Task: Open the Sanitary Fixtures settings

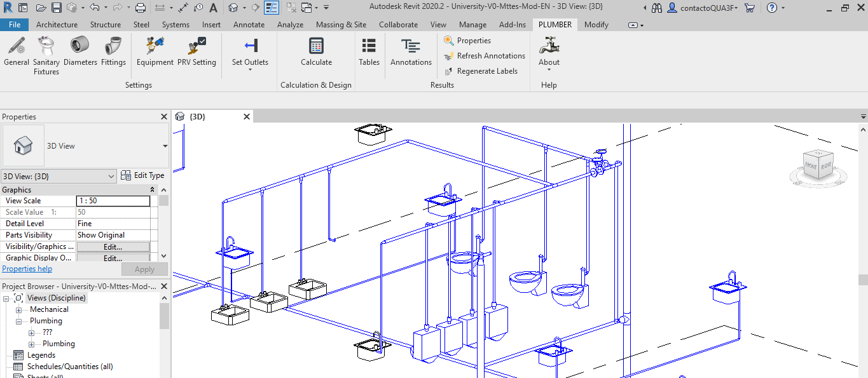Action: click(46, 55)
